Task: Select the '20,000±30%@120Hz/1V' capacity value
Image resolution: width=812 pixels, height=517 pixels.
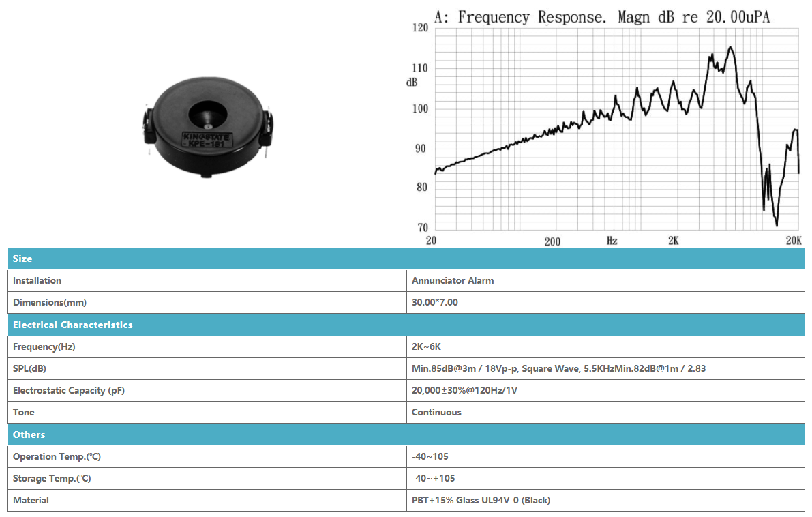Action: pos(464,391)
